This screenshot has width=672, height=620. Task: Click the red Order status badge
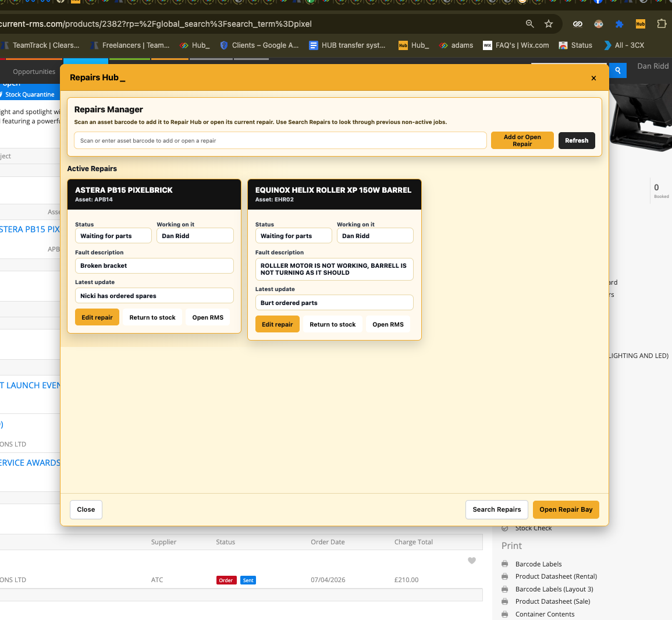(x=226, y=580)
